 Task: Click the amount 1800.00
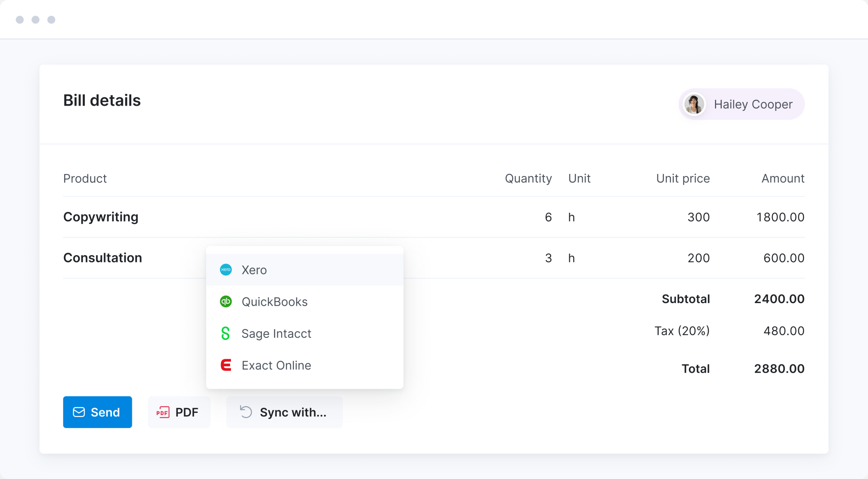coord(781,217)
